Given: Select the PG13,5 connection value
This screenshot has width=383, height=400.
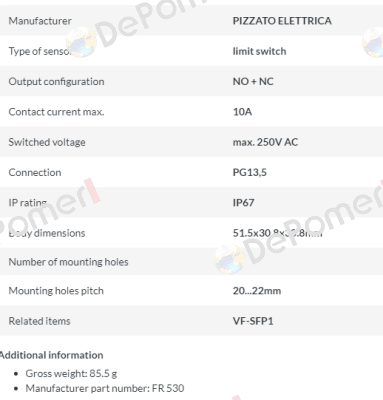Looking at the screenshot, I should tap(250, 173).
